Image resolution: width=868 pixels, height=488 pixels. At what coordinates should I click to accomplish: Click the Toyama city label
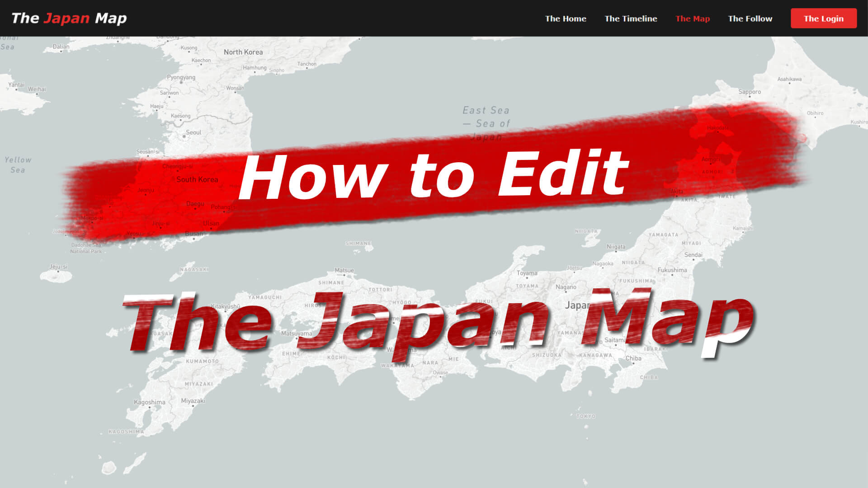pos(527,273)
